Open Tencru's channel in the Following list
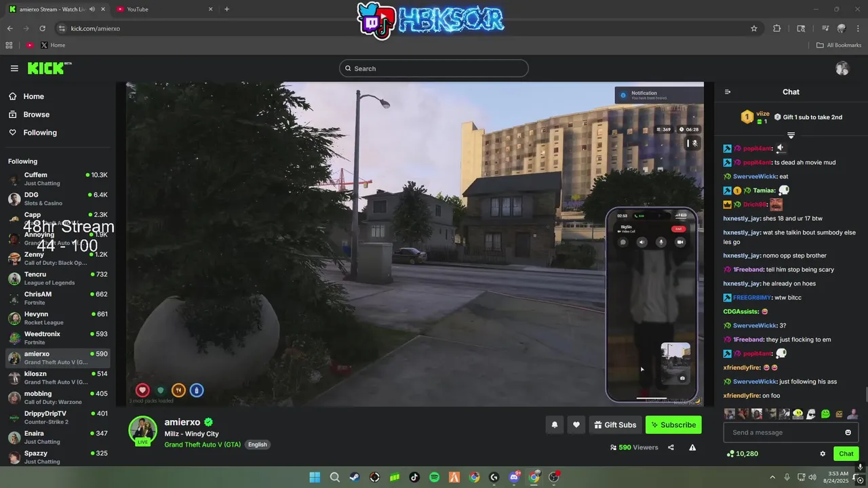 58,279
